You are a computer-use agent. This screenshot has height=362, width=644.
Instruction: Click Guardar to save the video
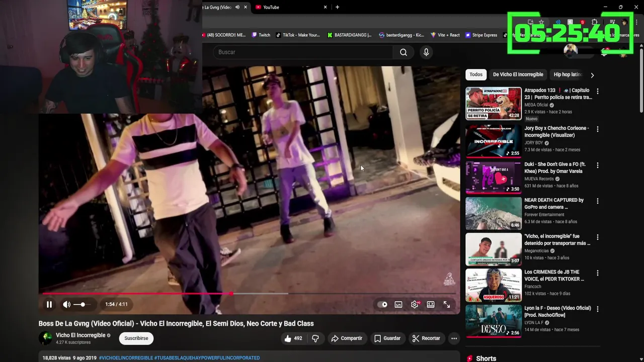click(387, 338)
